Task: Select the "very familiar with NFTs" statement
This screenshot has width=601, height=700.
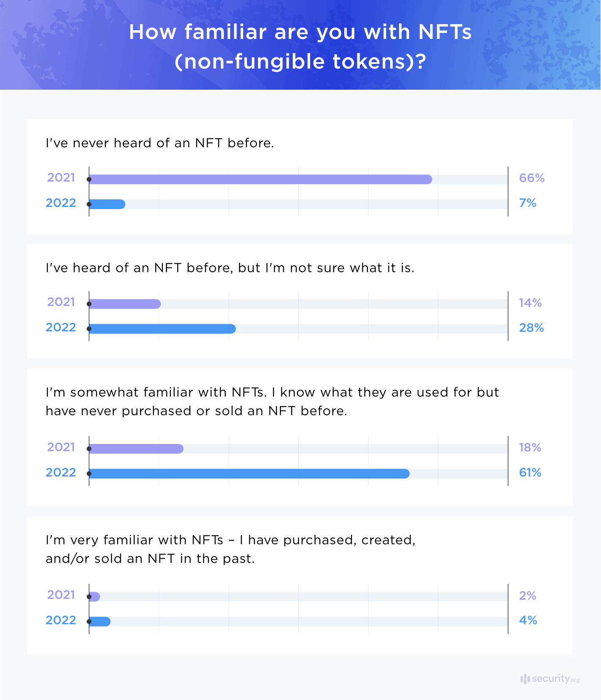Action: [x=231, y=549]
